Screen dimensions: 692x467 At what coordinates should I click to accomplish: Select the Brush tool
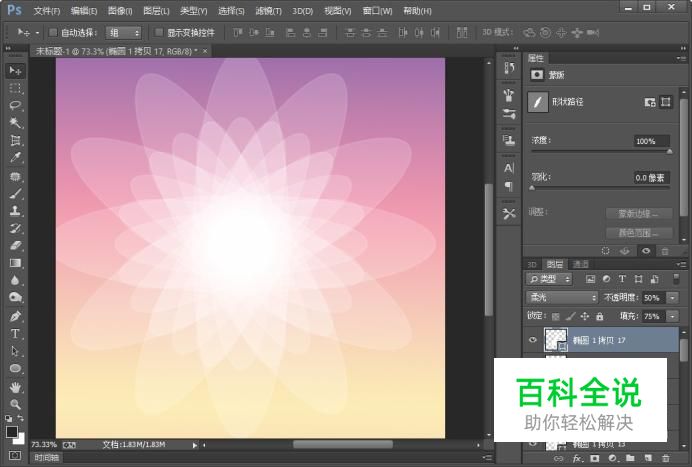point(15,193)
